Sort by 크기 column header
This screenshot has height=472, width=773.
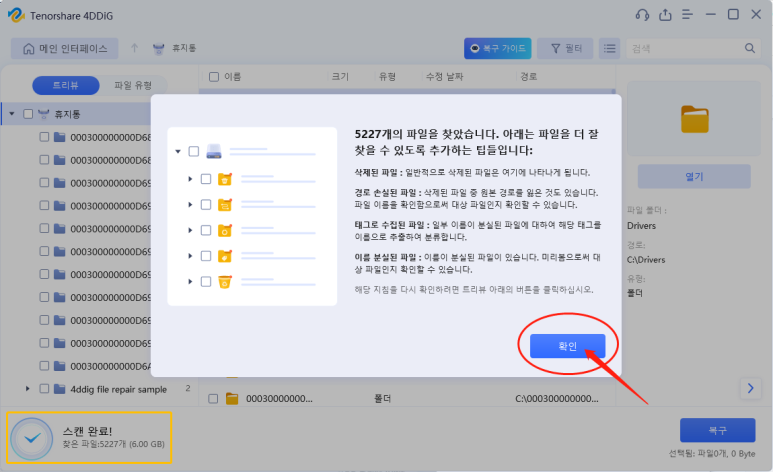pos(340,77)
